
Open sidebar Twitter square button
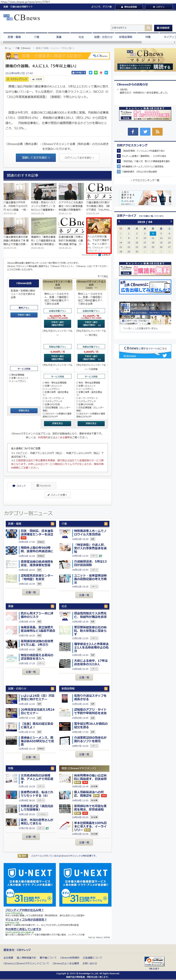pos(145,132)
